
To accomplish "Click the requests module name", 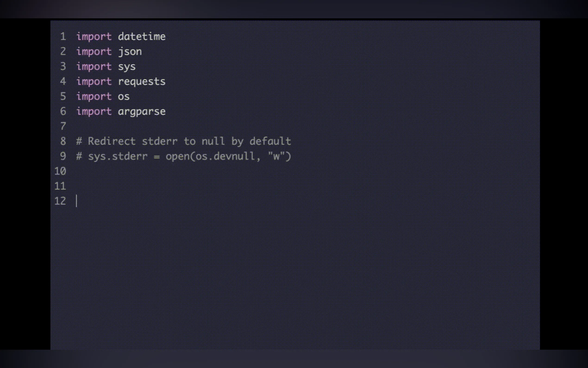I will 142,82.
